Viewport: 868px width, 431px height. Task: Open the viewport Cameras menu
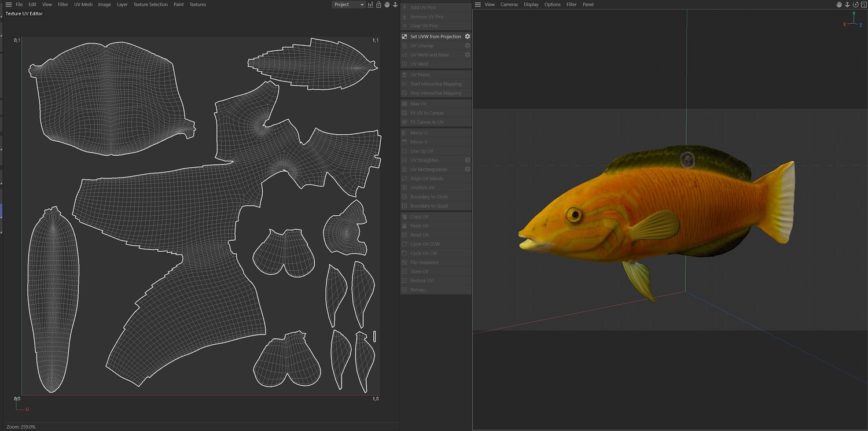pyautogui.click(x=509, y=5)
